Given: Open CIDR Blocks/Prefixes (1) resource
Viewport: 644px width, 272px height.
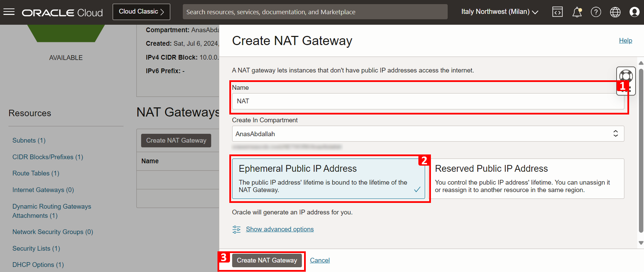Looking at the screenshot, I should point(48,157).
